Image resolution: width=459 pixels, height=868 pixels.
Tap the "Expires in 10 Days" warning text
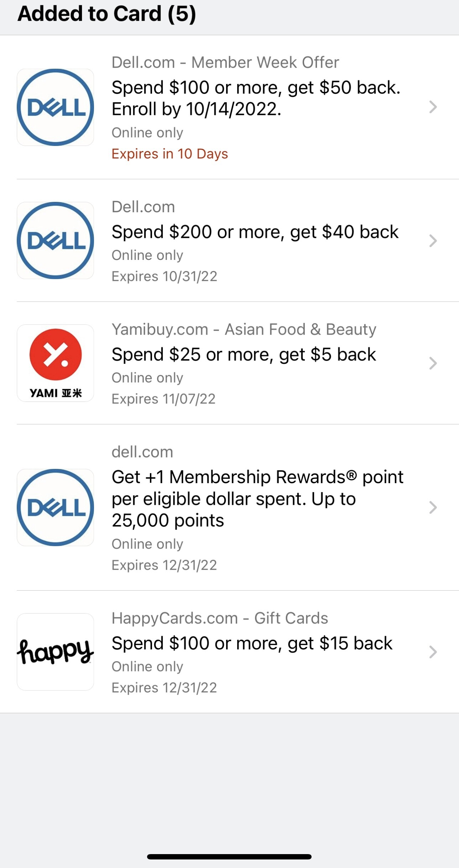click(169, 154)
